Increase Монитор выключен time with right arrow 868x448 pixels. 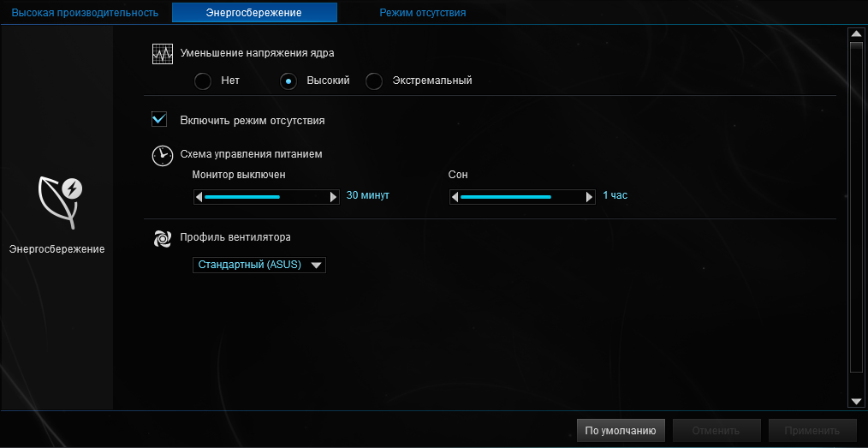[x=333, y=197]
